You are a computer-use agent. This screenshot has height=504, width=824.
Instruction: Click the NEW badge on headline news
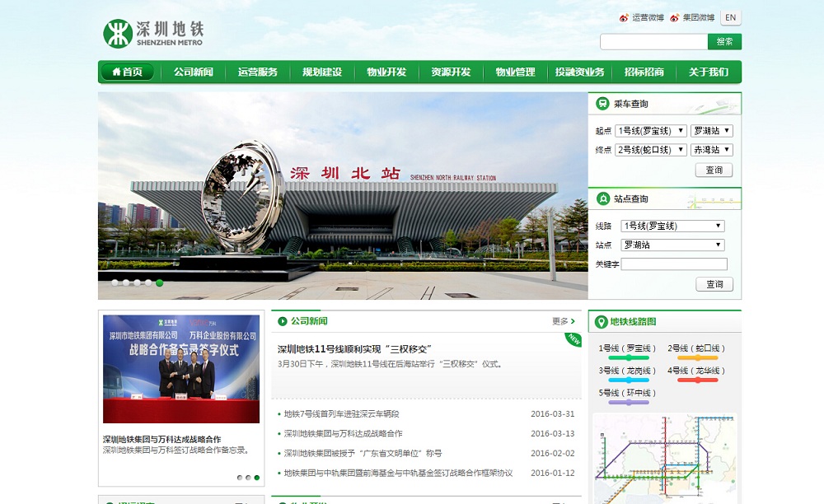coord(574,339)
